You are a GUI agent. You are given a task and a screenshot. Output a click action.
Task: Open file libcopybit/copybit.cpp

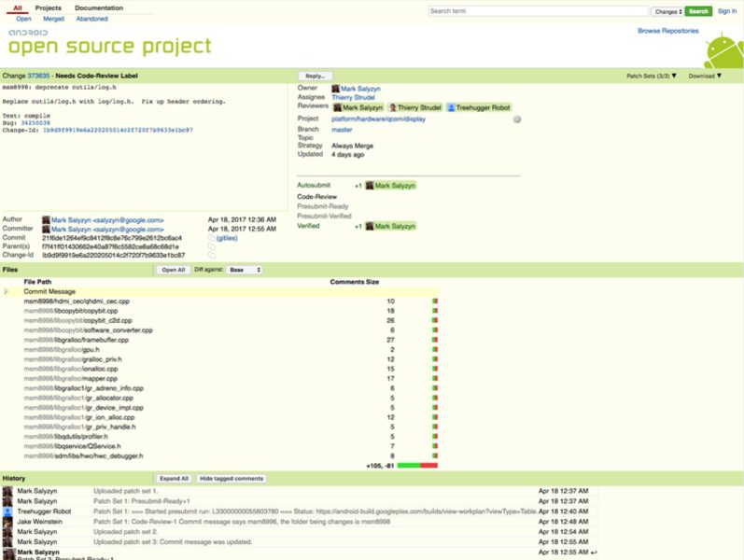71,311
